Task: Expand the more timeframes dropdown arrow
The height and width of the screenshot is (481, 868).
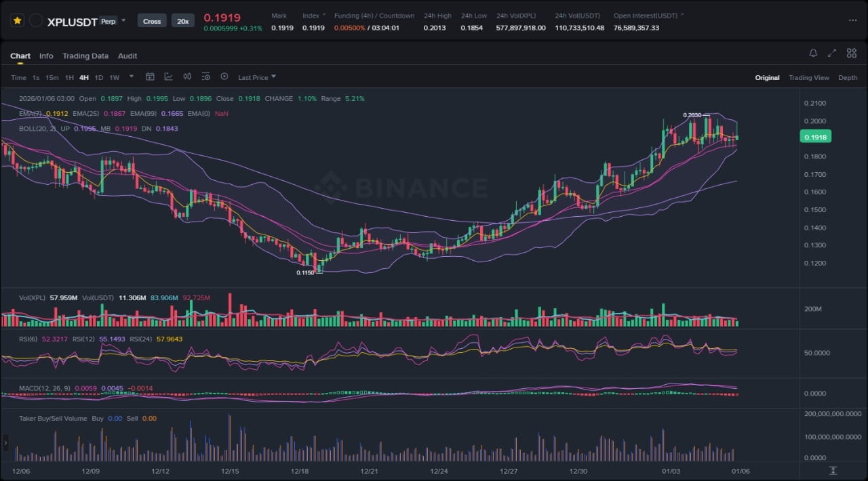Action: [x=132, y=77]
